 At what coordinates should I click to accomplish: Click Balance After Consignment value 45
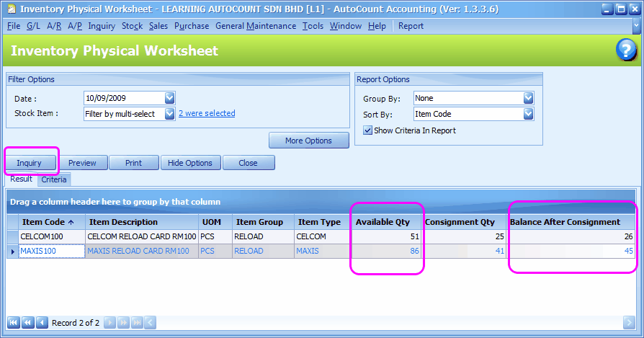pos(571,251)
